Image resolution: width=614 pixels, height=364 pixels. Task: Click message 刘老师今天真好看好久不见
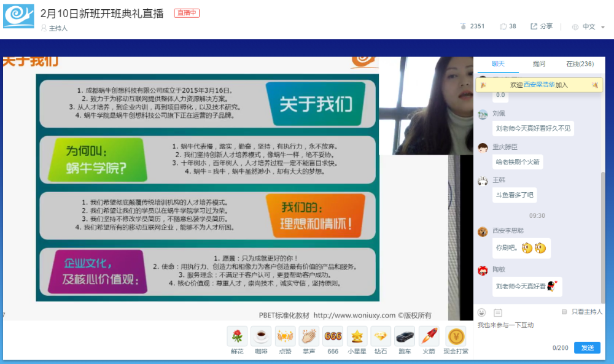coord(533,128)
